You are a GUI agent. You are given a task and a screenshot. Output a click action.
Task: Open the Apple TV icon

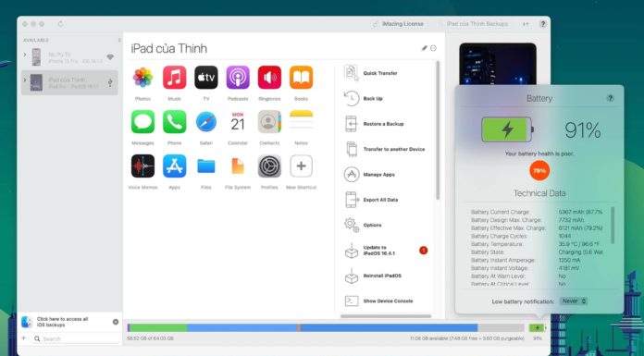[x=205, y=77]
